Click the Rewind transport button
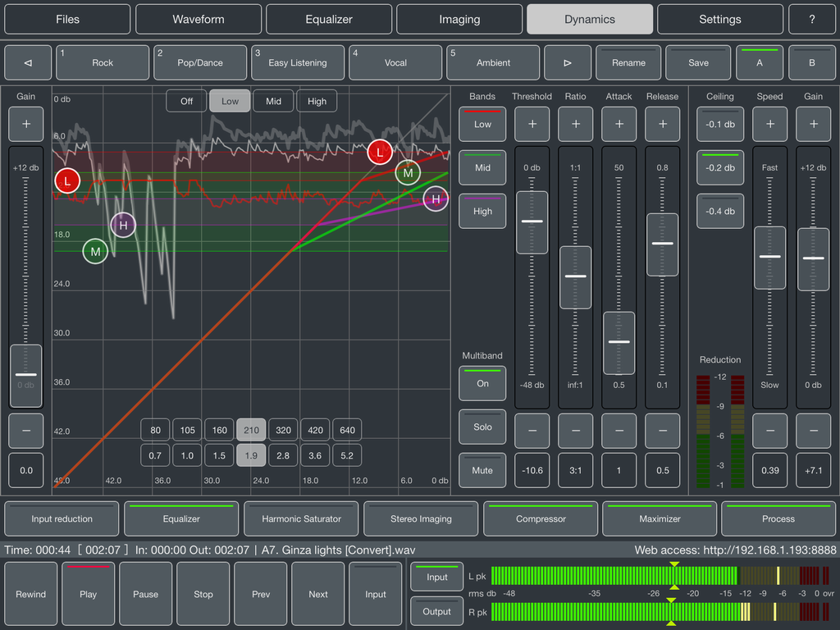The image size is (840, 630). point(30,594)
